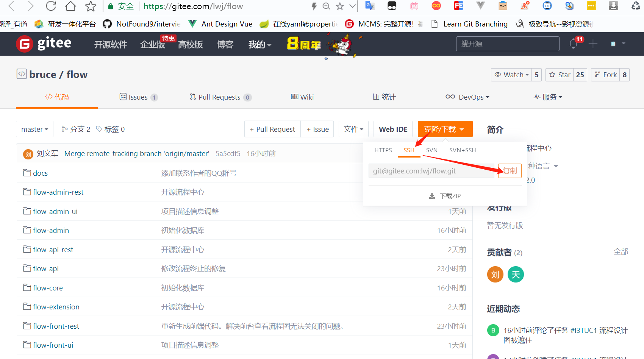This screenshot has height=359, width=644.
Task: Click the repository code icon beside bruce
Action: (x=22, y=74)
